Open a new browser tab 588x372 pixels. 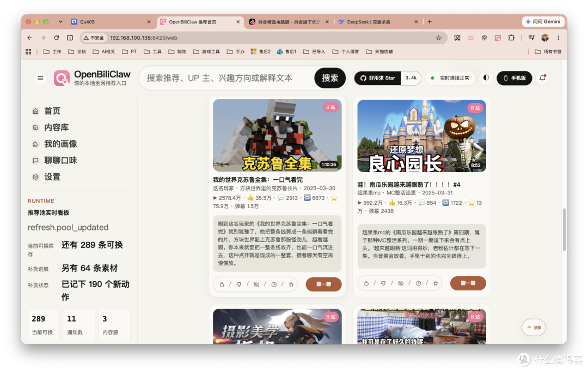[x=430, y=22]
